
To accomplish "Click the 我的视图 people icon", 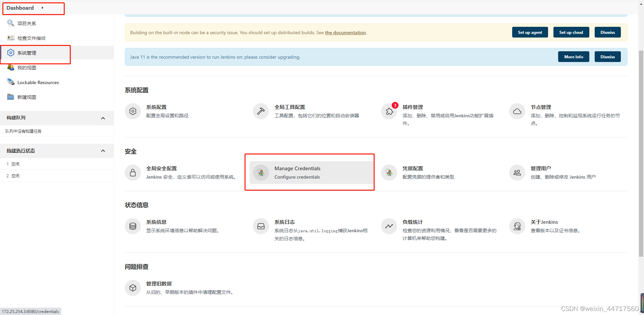I will (11, 67).
